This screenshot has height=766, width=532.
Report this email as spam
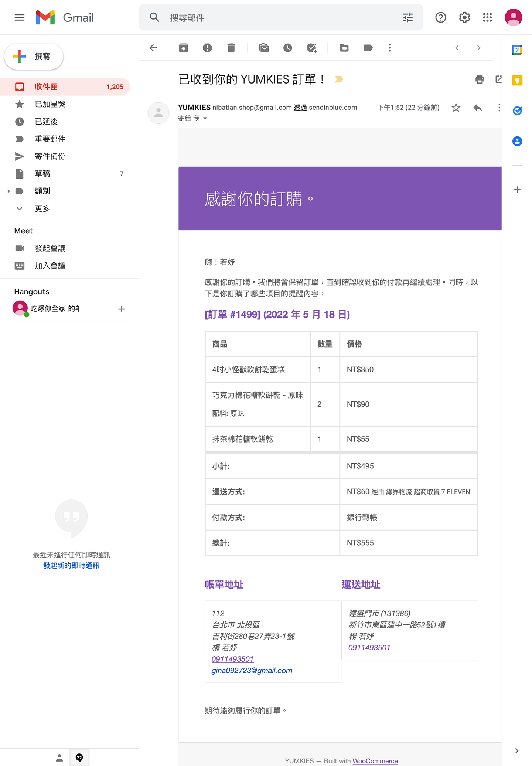coord(207,48)
